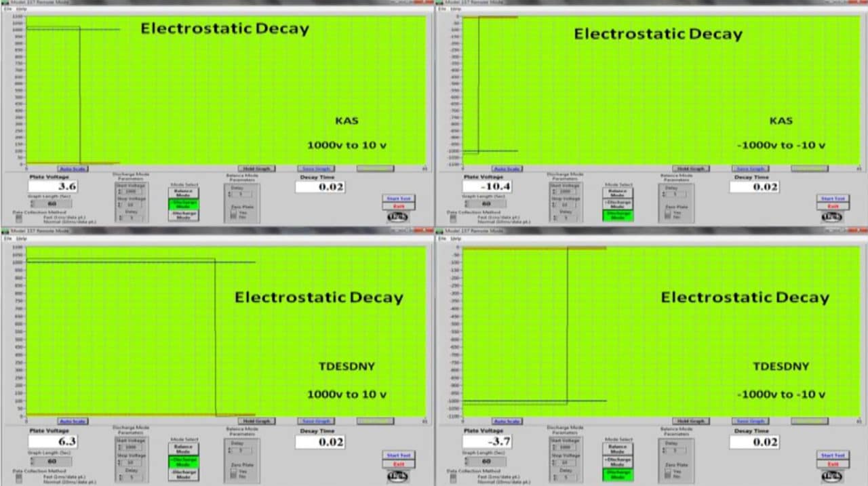The height and width of the screenshot is (486, 868).
Task: Open File menu in the -10.4 plate voltage window
Action: (x=441, y=8)
